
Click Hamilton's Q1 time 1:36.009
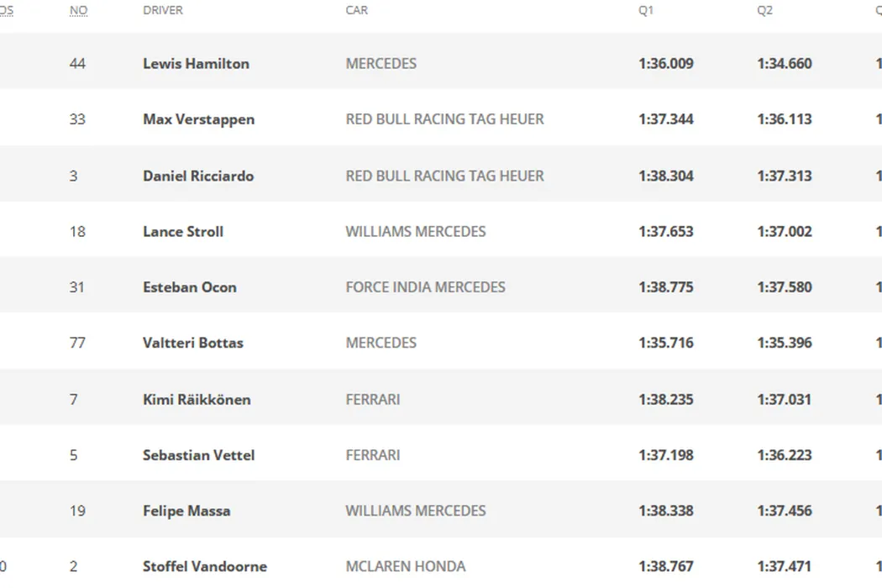(x=666, y=64)
